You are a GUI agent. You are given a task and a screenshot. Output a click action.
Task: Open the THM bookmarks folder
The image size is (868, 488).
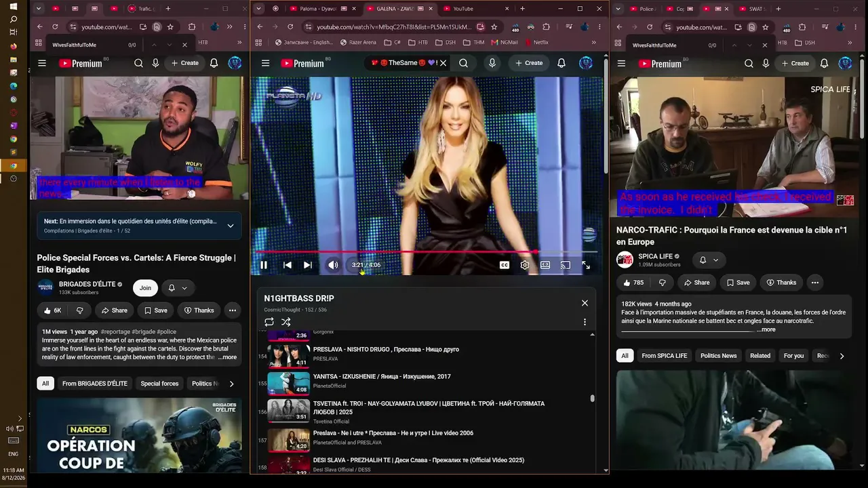(474, 42)
